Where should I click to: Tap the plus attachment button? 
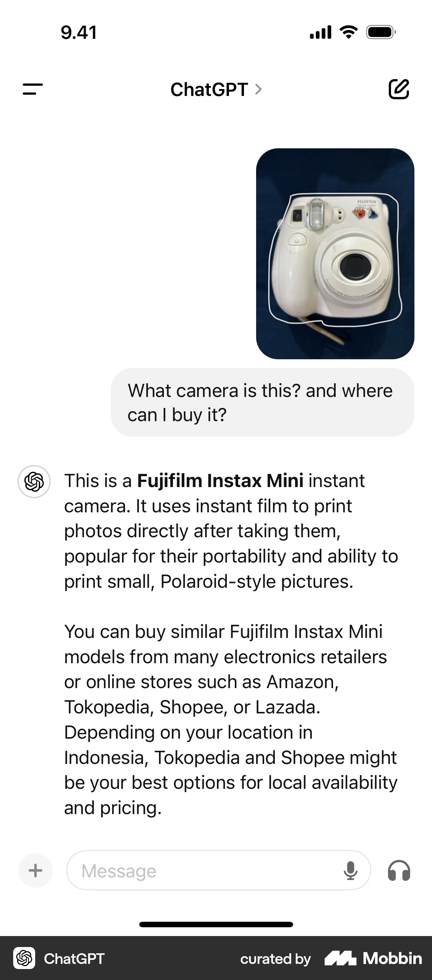coord(36,871)
